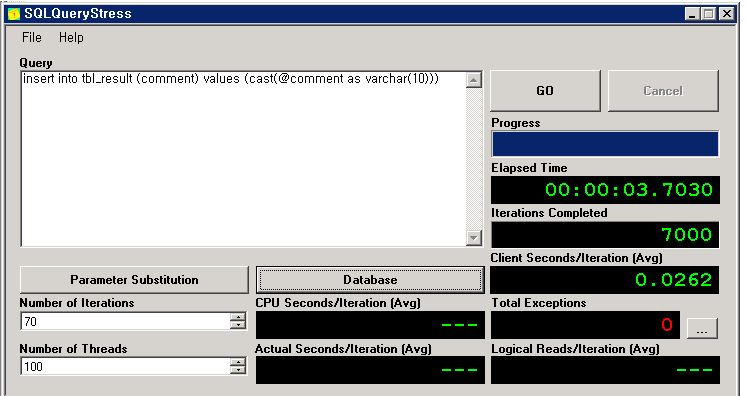Decrease Number of Iterations with down arrow
Image resolution: width=746 pixels, height=396 pixels.
point(237,326)
